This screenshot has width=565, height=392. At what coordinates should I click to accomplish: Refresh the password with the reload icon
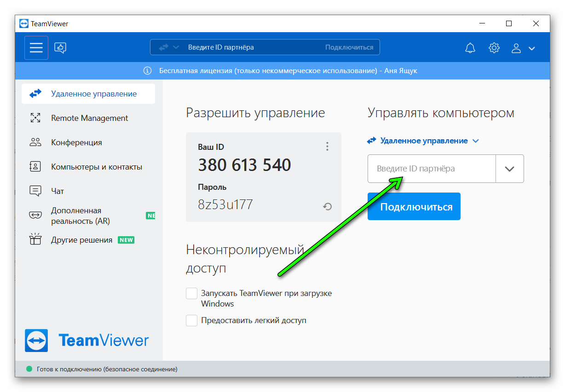327,207
